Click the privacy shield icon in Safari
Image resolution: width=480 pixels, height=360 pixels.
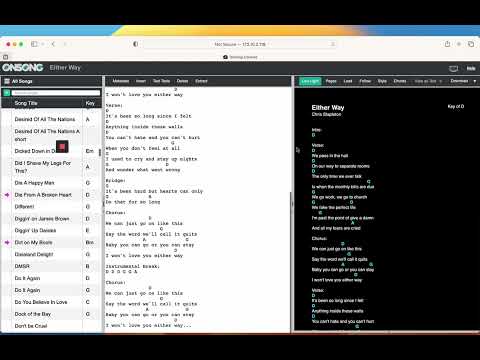(x=135, y=44)
